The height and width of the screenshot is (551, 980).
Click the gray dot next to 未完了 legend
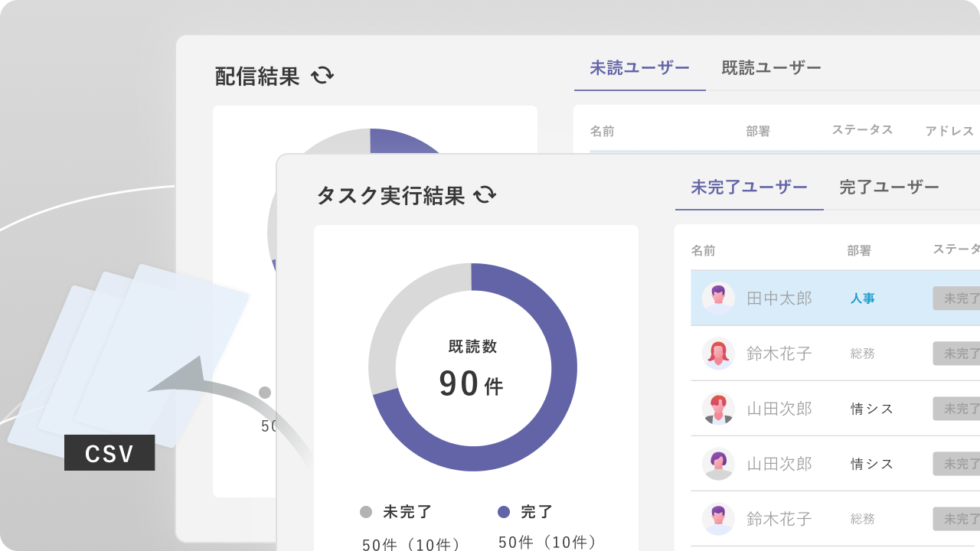coord(366,512)
